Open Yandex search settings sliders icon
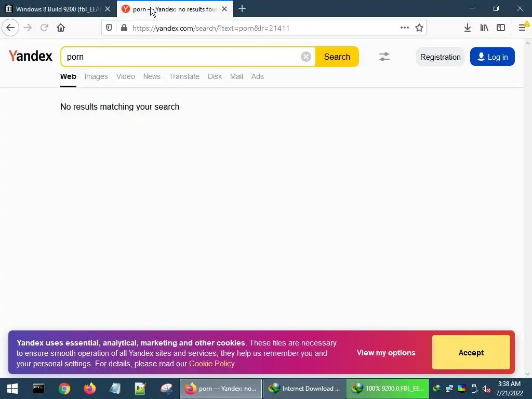The image size is (532, 399). 384,57
